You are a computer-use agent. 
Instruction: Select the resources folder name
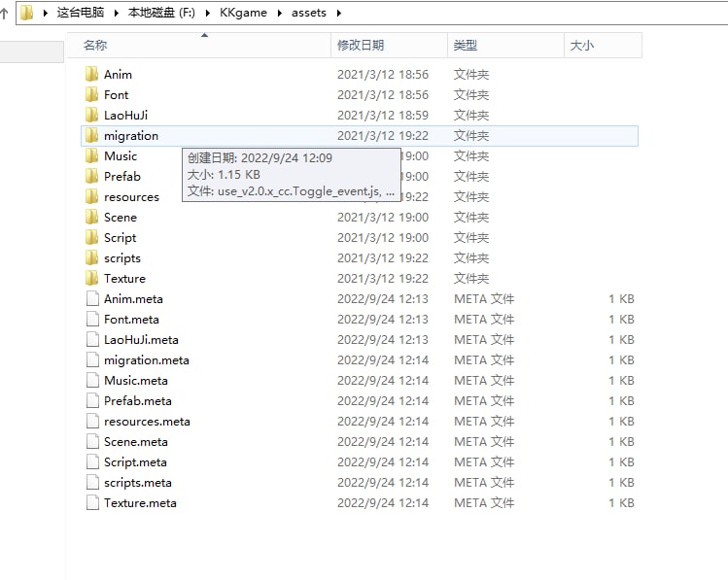[x=131, y=197]
